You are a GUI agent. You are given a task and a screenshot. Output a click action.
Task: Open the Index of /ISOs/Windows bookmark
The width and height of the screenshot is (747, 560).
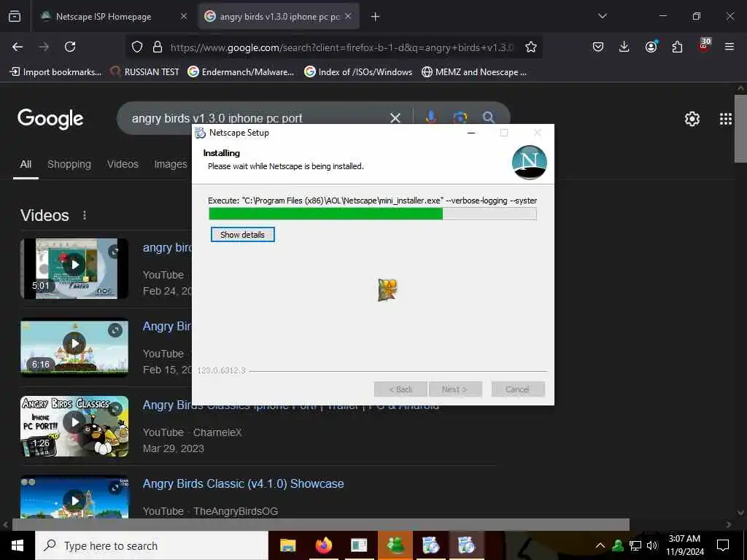click(358, 72)
